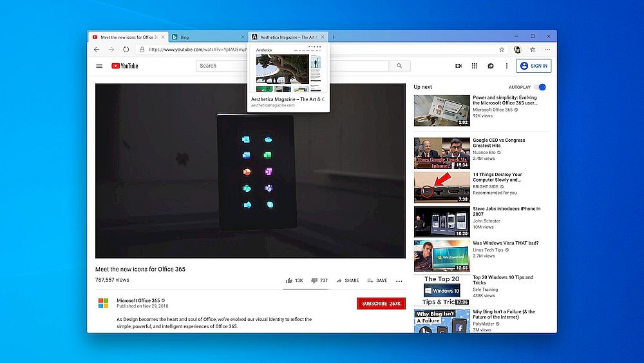
Task: Open the YouTube hamburger guide menu
Action: (x=99, y=66)
